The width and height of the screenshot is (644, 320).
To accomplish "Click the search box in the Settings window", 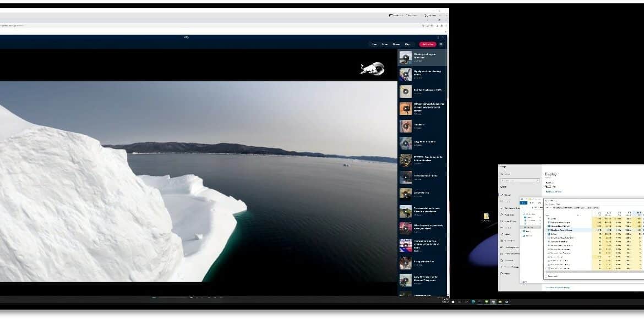I will coord(520,180).
